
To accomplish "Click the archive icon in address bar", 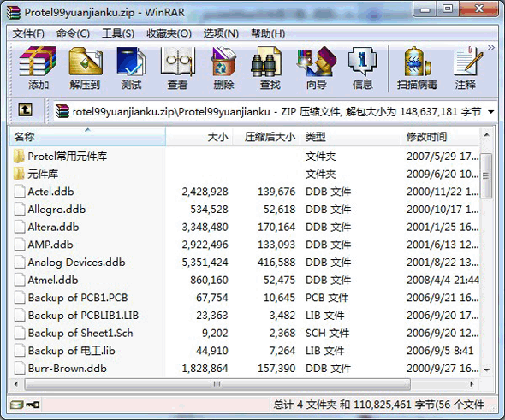I will (x=62, y=111).
